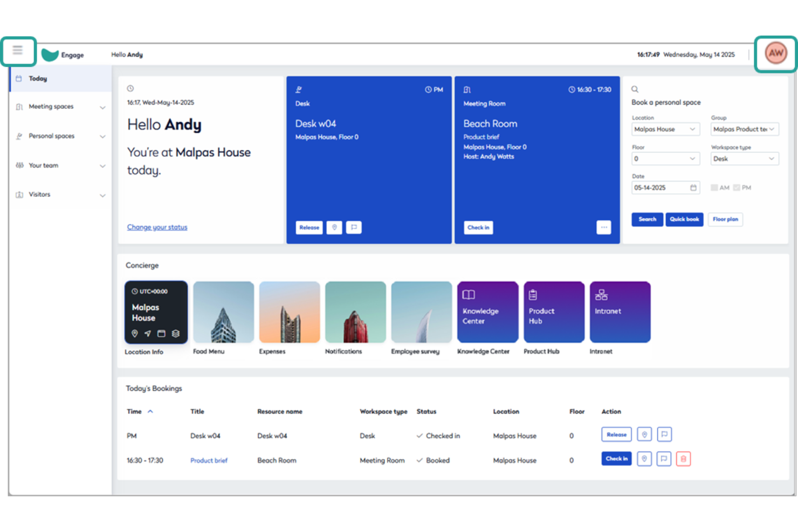Open the Food Menu concierge tile
This screenshot has width=798, height=532.
(x=223, y=312)
